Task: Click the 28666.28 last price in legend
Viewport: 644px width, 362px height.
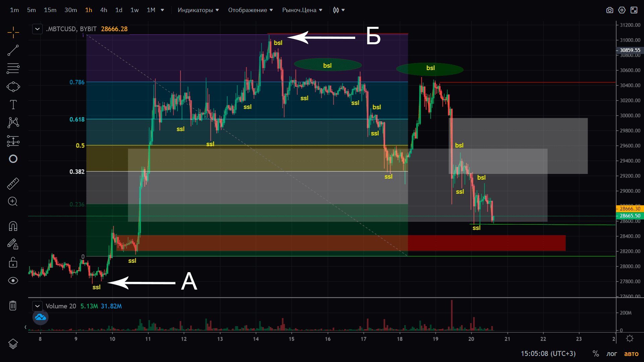Action: (x=114, y=29)
